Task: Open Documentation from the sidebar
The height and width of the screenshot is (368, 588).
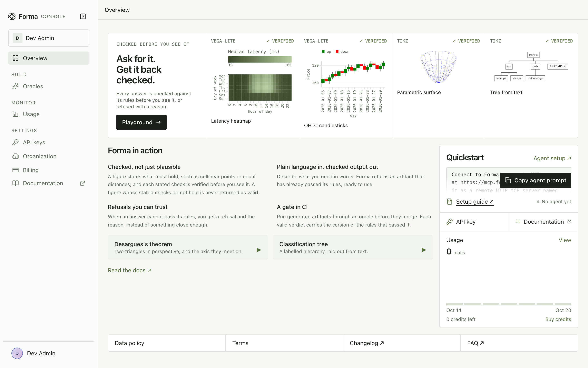Action: pos(49,183)
